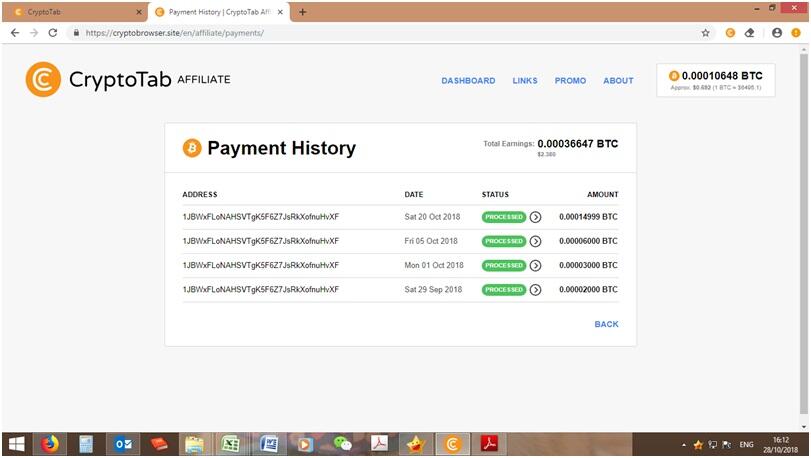Select address in the Mon 01 Oct 2018 row
Viewport: 811px width, 458px height.
pyautogui.click(x=261, y=265)
